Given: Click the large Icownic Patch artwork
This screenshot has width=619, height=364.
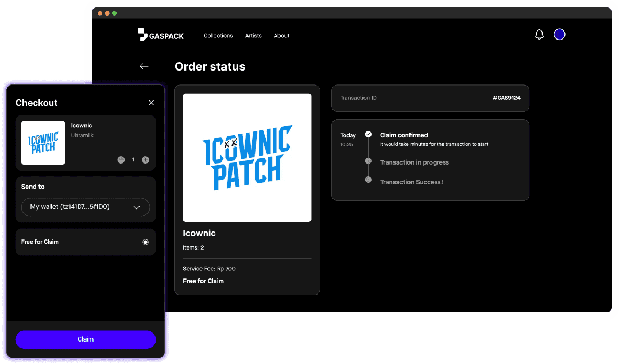Looking at the screenshot, I should coord(247,158).
